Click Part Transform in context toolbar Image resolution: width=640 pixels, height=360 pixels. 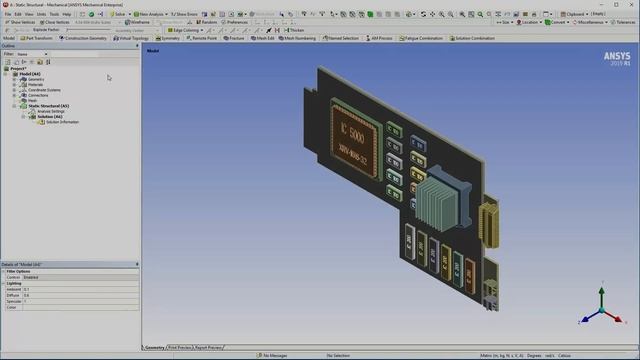[36, 38]
